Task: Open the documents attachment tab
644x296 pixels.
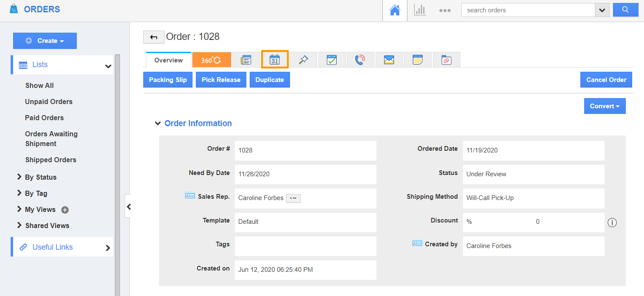Action: 446,60
